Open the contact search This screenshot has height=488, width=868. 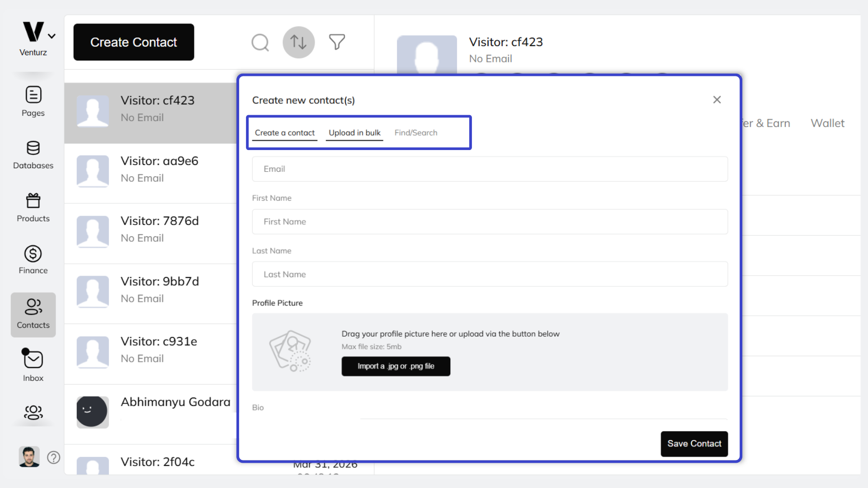click(260, 42)
